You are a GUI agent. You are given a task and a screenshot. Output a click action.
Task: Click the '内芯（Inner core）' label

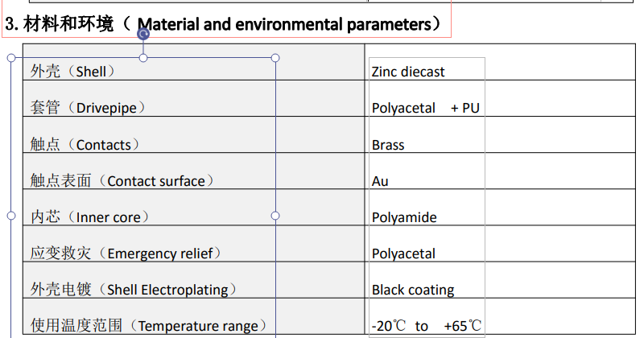click(x=90, y=217)
